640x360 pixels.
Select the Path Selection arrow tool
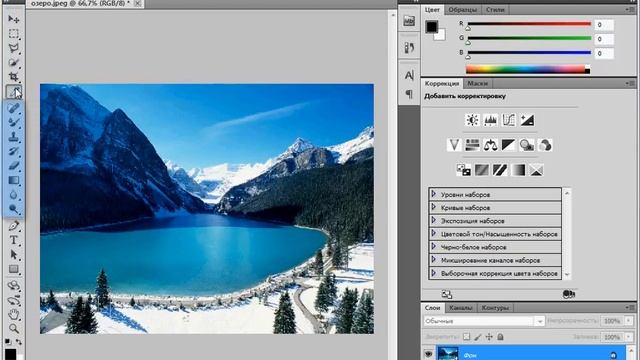pos(13,255)
